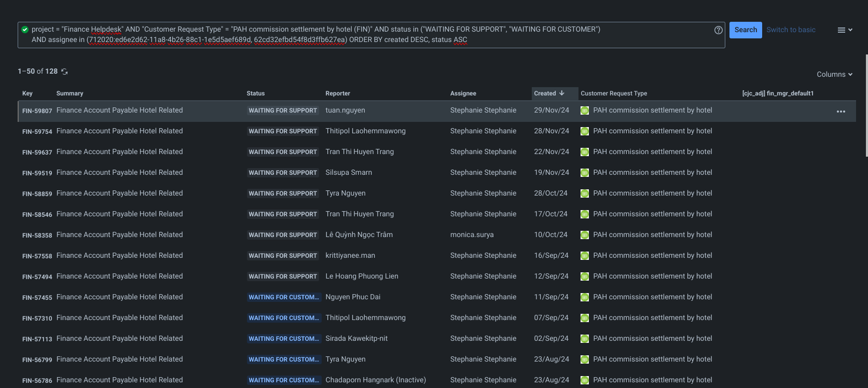The height and width of the screenshot is (388, 868).
Task: Click the request type icon for FIN-58859
Action: tap(585, 193)
